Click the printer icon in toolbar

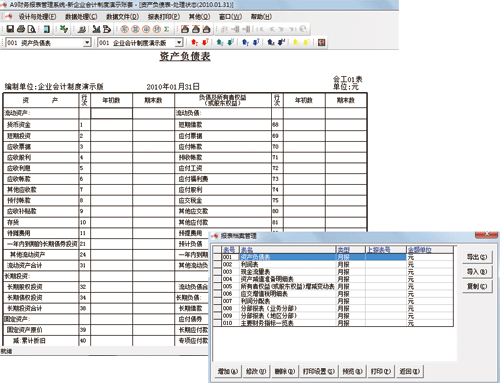[x=21, y=29]
